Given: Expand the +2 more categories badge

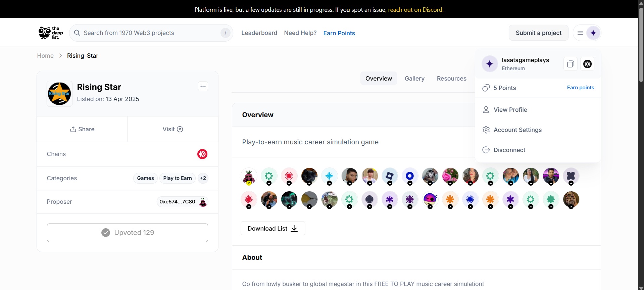Looking at the screenshot, I should [x=203, y=178].
